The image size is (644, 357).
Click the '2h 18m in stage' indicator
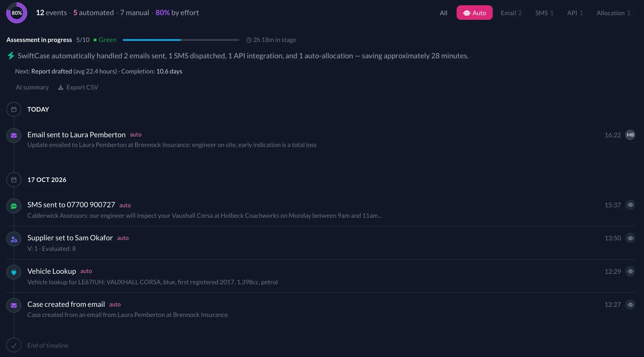coord(271,40)
